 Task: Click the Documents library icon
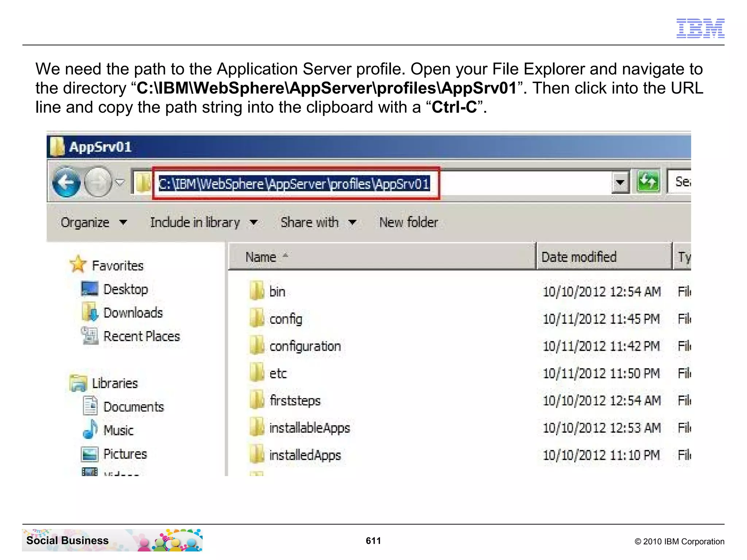pos(90,406)
